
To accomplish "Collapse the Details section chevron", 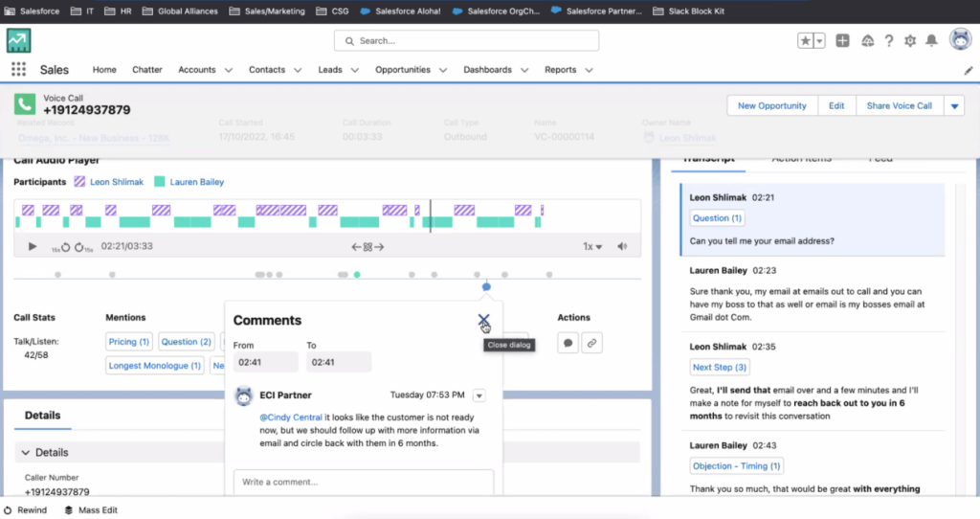I will click(25, 452).
